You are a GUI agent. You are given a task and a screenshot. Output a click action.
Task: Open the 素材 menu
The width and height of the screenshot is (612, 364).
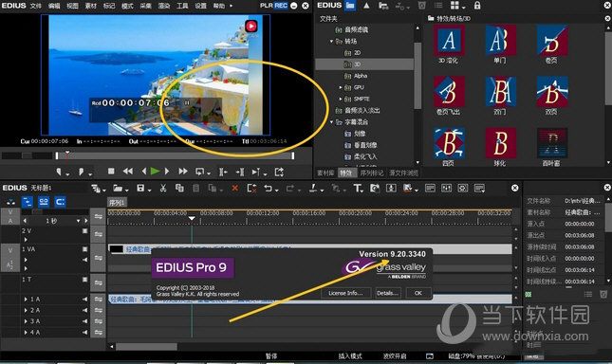pyautogui.click(x=90, y=6)
